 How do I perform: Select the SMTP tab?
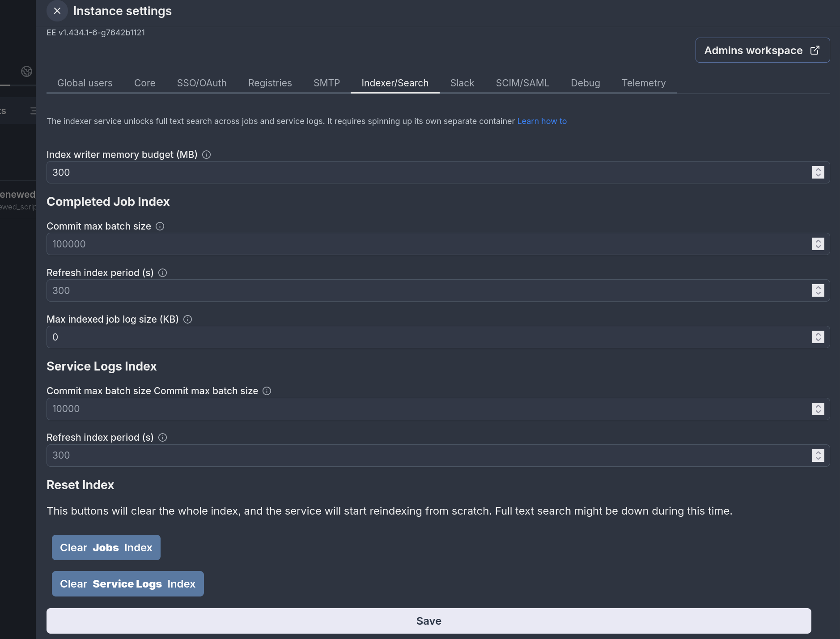click(x=327, y=83)
